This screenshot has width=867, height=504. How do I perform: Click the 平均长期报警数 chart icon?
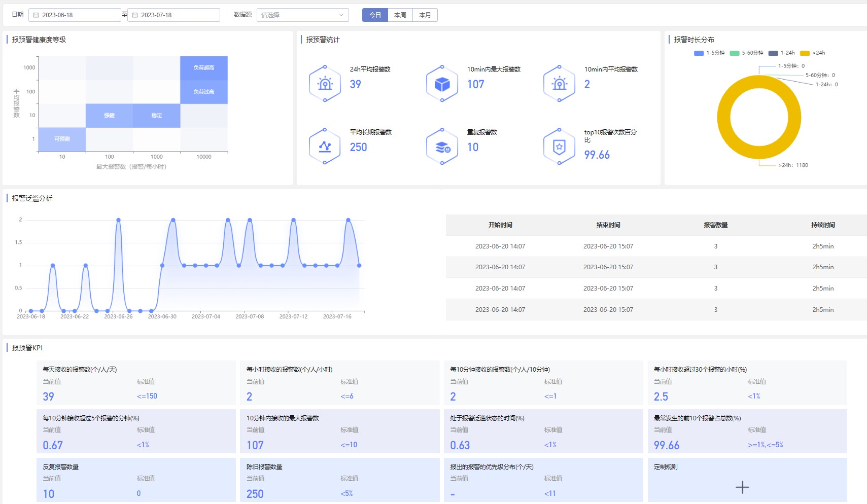tap(325, 147)
